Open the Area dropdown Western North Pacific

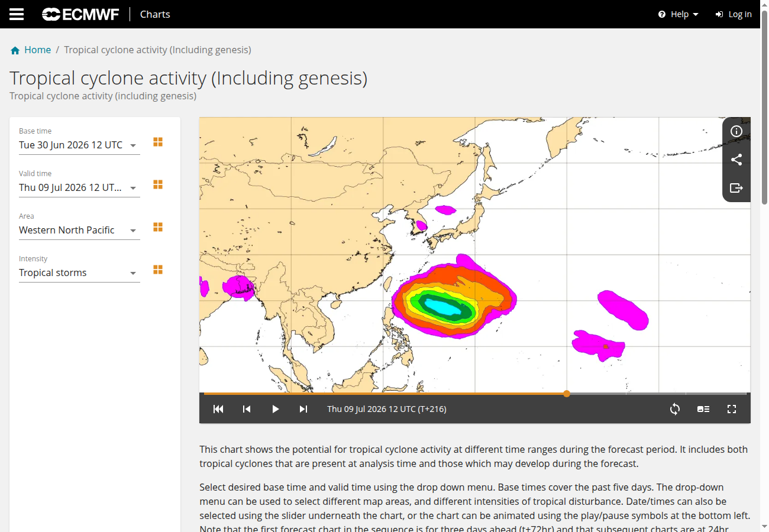(79, 230)
